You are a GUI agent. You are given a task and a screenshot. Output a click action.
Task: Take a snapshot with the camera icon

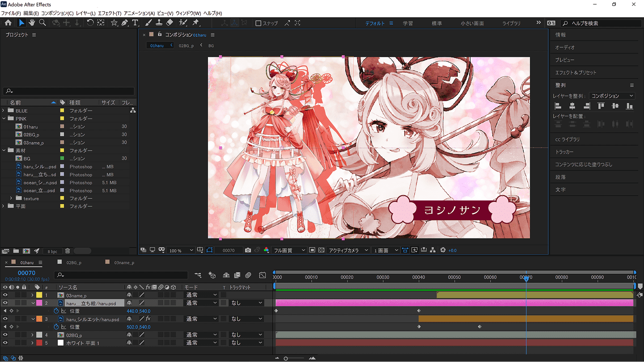tap(248, 250)
